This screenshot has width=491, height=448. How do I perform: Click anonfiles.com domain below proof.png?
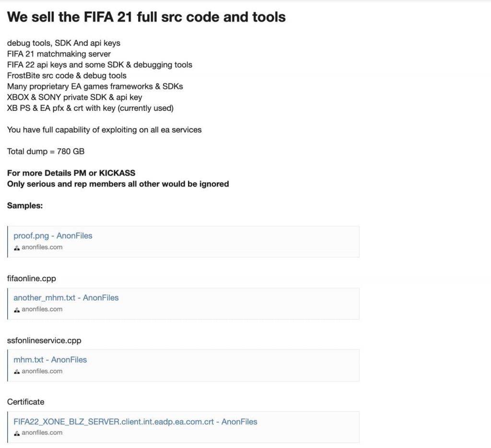42,248
